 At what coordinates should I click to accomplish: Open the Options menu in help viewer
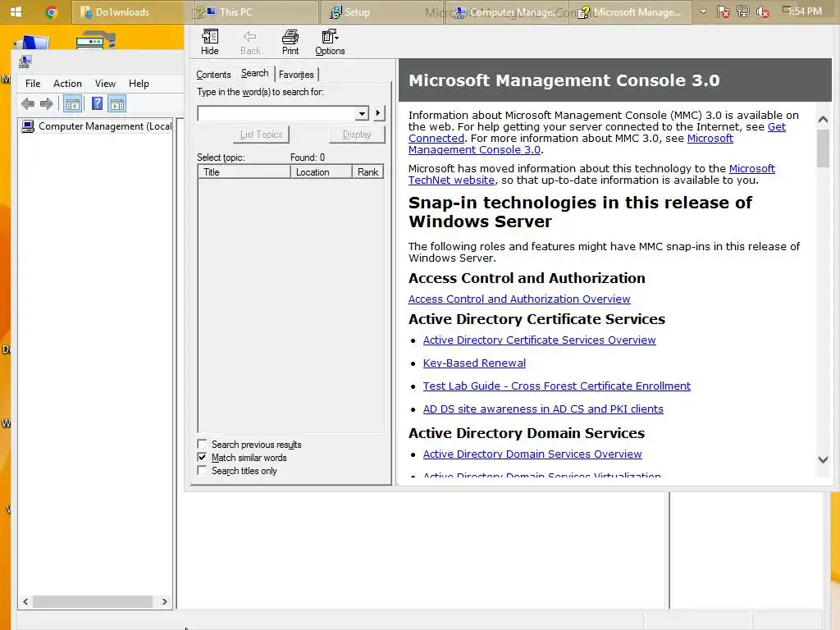point(330,43)
